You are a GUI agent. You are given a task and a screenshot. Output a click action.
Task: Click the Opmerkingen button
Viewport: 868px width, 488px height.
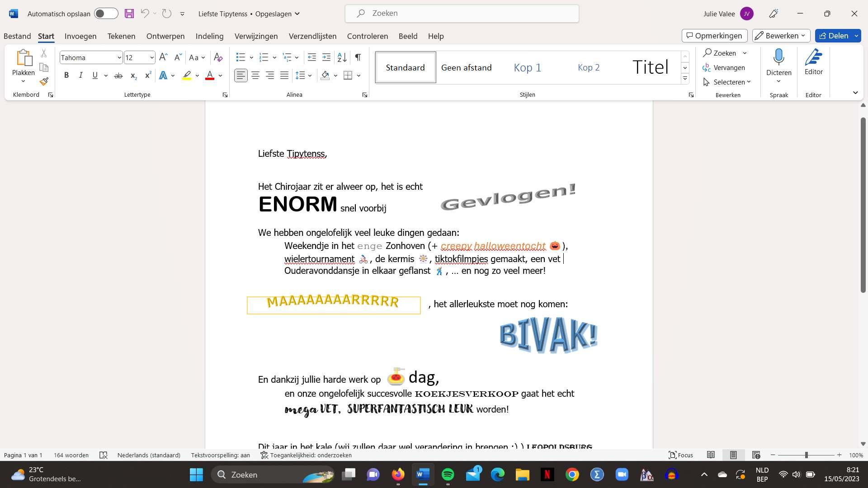pos(714,36)
